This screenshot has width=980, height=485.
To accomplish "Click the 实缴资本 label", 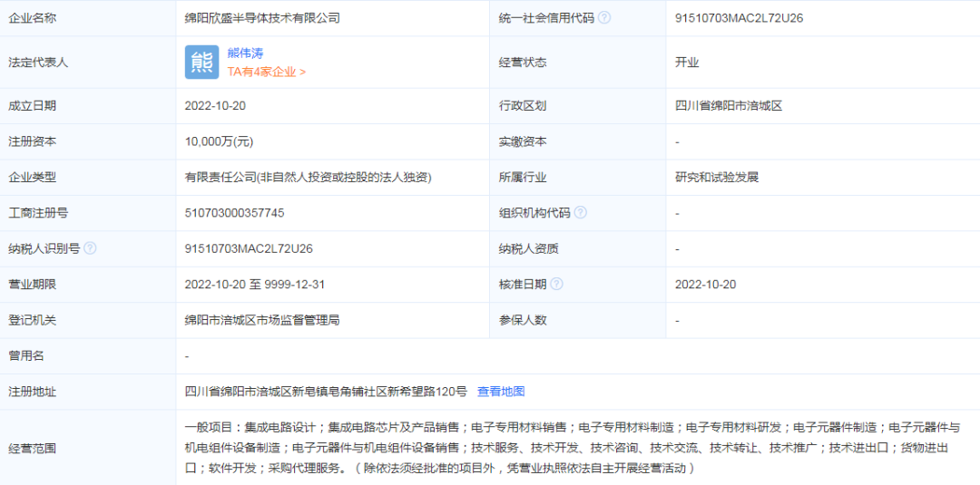I will tap(524, 141).
